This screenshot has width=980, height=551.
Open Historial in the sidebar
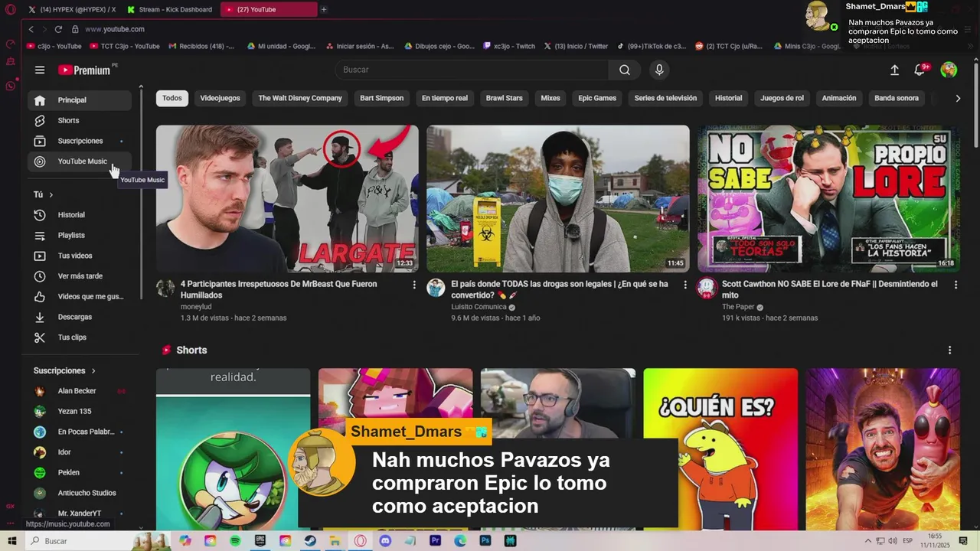click(x=80, y=215)
